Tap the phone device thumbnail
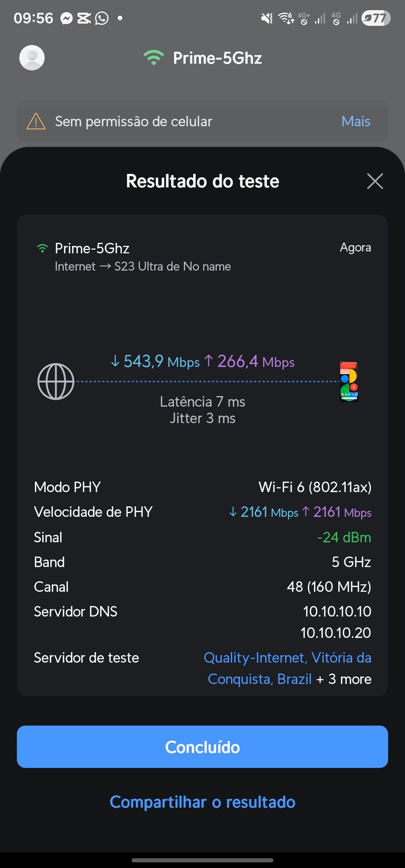This screenshot has width=405, height=868. [x=349, y=382]
